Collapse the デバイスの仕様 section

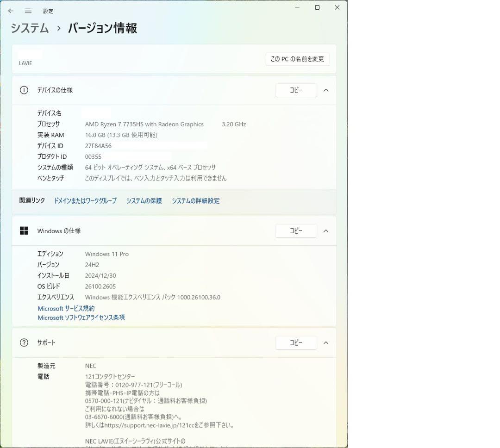(x=325, y=90)
